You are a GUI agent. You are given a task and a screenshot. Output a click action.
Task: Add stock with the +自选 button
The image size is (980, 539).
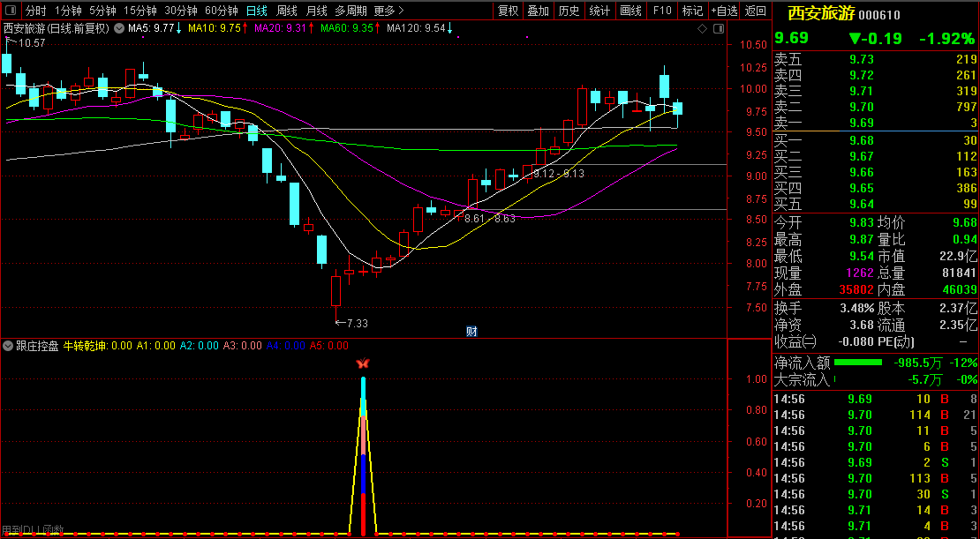coord(724,11)
